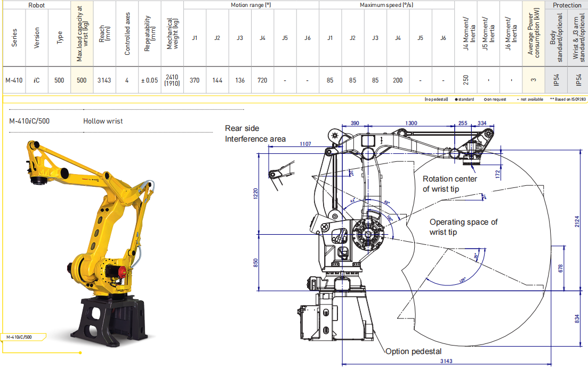Screen dimensions: 588x378
Task: Select the "Max. load capacity at wrist (kg)" header
Action: tap(82, 34)
